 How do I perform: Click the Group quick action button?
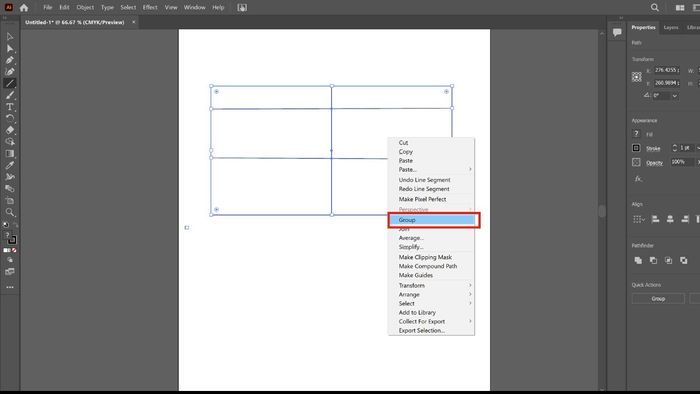point(658,299)
